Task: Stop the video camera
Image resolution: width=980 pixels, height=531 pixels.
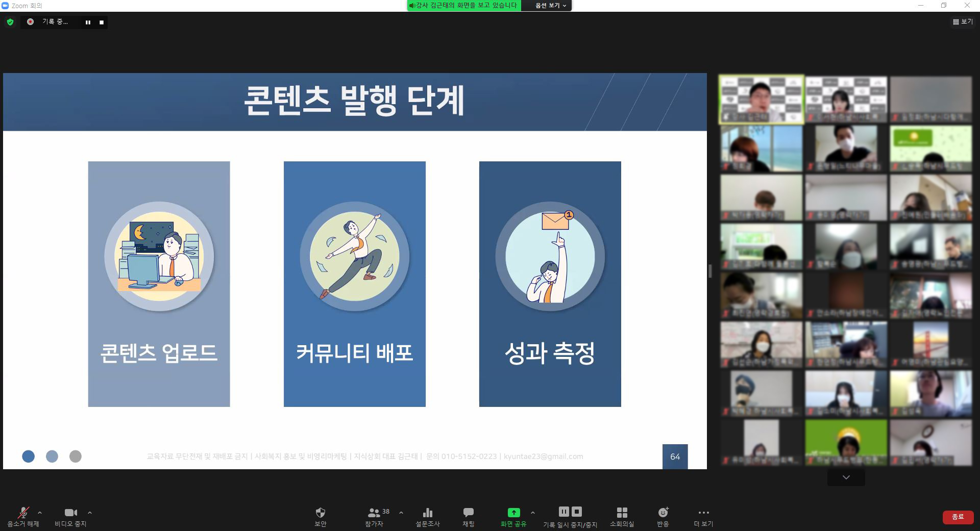Action: click(x=70, y=513)
